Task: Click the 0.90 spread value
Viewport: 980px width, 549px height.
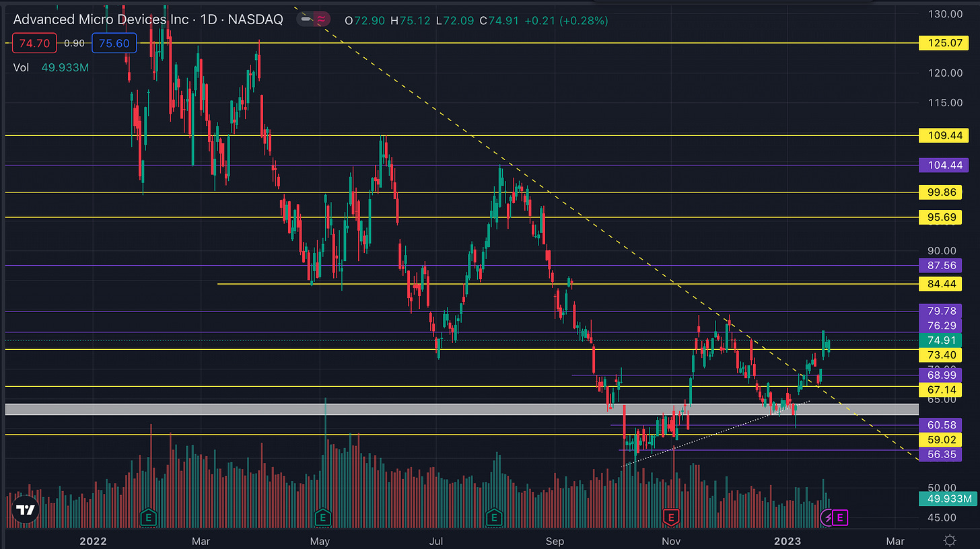Action: 73,44
